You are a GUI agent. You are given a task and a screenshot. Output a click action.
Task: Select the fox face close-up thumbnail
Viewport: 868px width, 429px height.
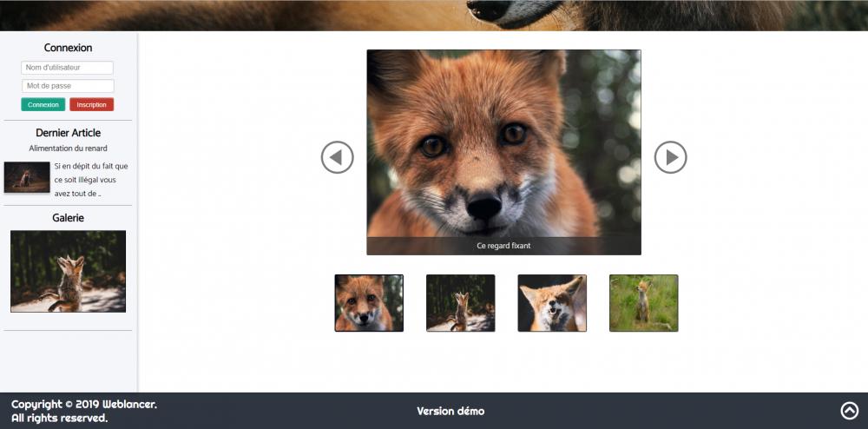tap(369, 303)
